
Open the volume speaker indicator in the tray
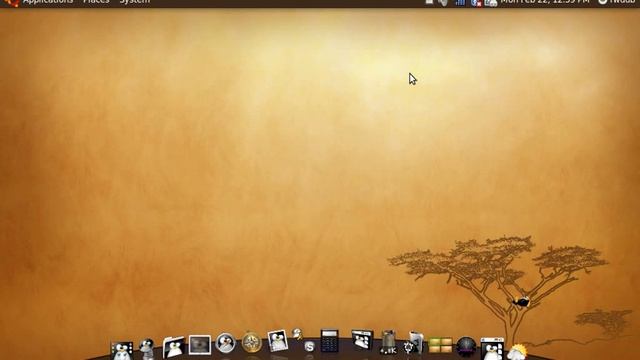click(x=443, y=2)
